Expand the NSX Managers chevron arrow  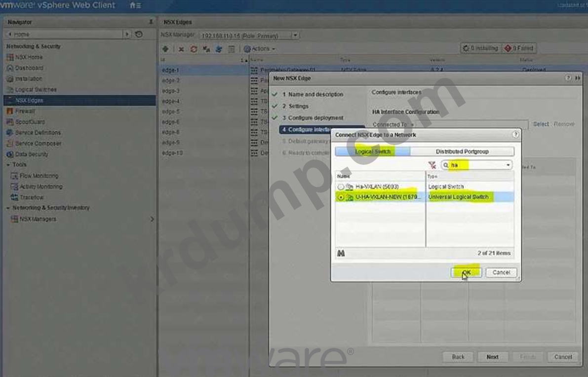pos(152,219)
